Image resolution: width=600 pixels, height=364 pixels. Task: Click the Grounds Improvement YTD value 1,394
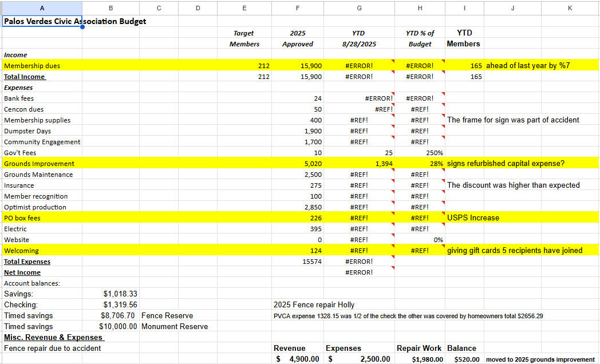pyautogui.click(x=383, y=164)
